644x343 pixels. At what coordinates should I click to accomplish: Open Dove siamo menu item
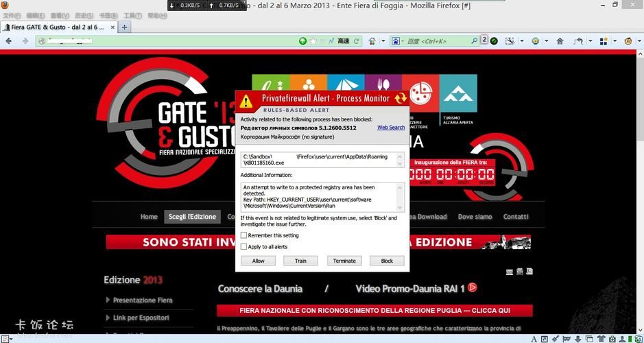[x=475, y=217]
